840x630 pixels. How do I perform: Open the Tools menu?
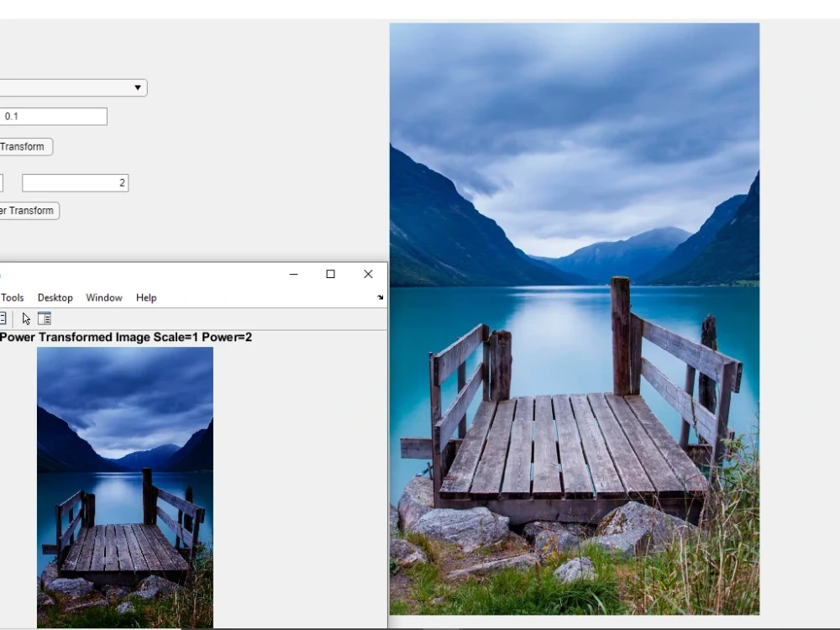[12, 297]
